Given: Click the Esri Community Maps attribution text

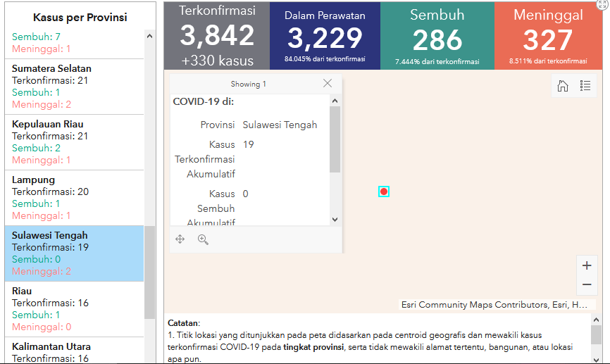Looking at the screenshot, I should click(494, 305).
